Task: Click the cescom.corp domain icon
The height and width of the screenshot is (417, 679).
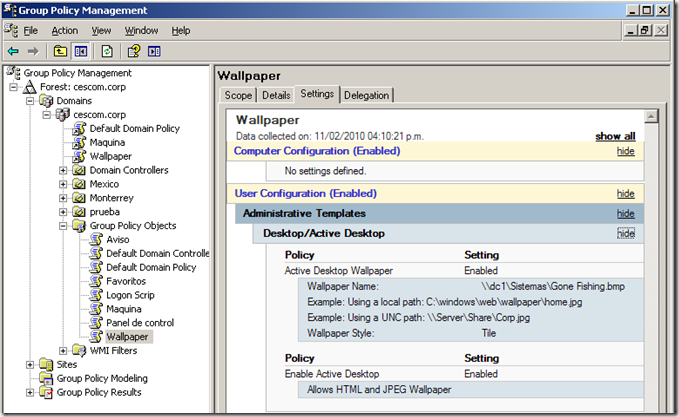Action: click(x=63, y=115)
